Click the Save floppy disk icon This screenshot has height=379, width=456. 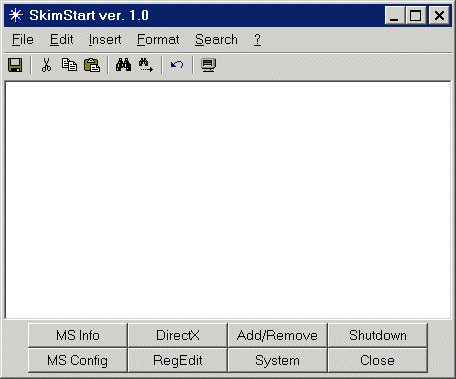click(15, 65)
